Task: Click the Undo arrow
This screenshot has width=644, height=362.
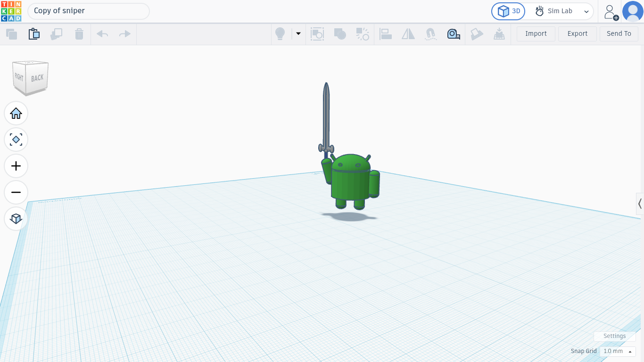Action: coord(102,34)
